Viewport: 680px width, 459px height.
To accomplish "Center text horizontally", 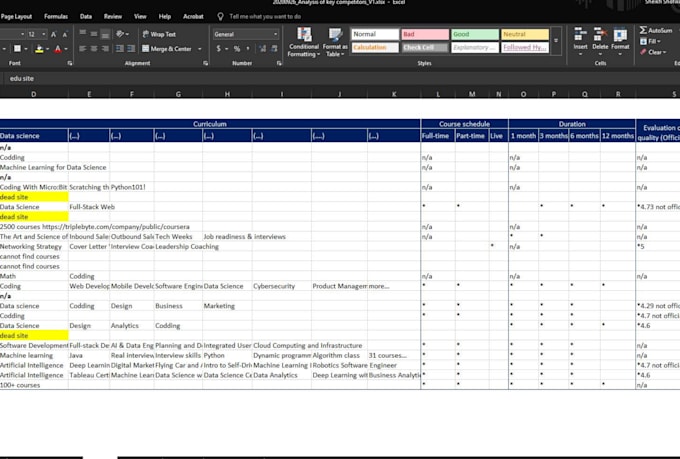I will tap(94, 49).
